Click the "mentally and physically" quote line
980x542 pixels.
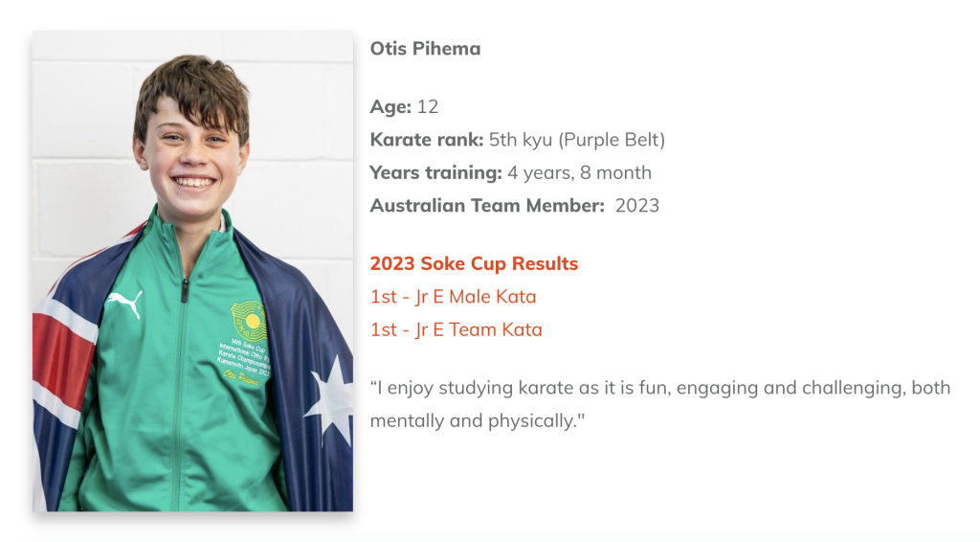pos(478,421)
